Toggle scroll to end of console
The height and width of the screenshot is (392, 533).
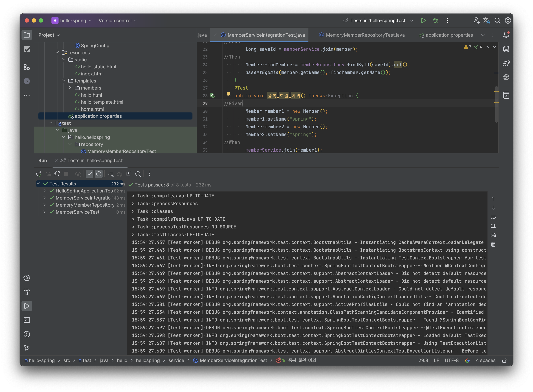493,226
